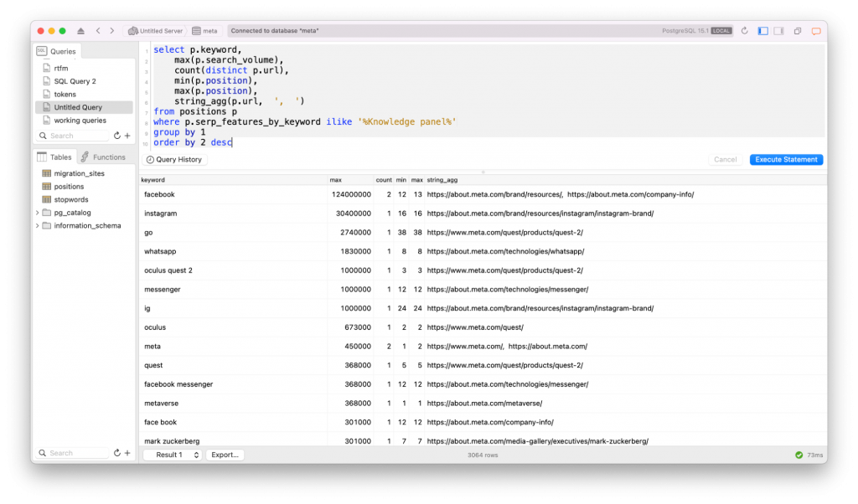Click the refresh icon in the top toolbar
The height and width of the screenshot is (504, 858).
pos(745,31)
